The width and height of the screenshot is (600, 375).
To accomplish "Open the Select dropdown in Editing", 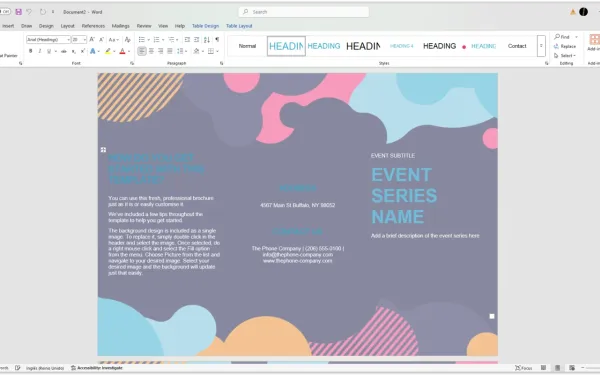I will [565, 55].
